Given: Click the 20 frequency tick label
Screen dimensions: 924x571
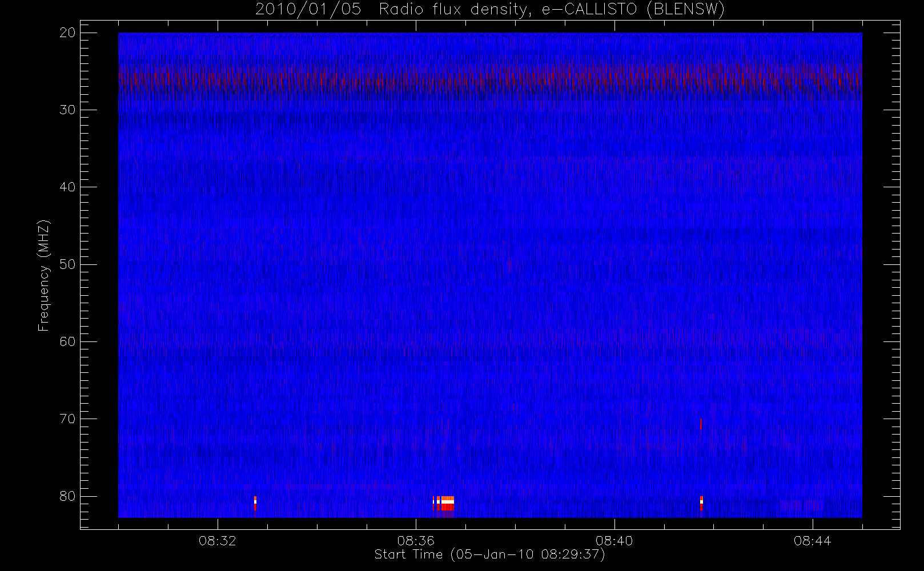Looking at the screenshot, I should [x=67, y=33].
